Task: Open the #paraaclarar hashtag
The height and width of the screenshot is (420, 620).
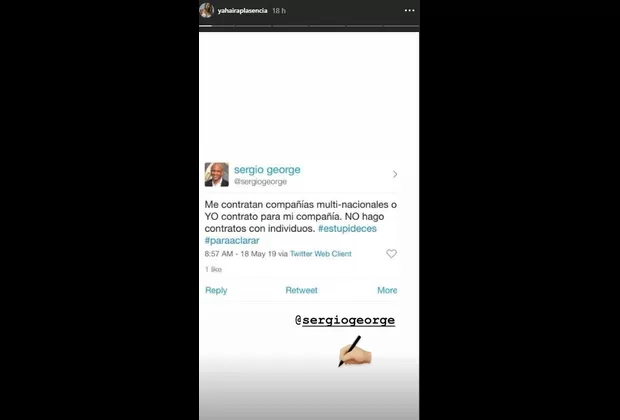Action: click(232, 240)
